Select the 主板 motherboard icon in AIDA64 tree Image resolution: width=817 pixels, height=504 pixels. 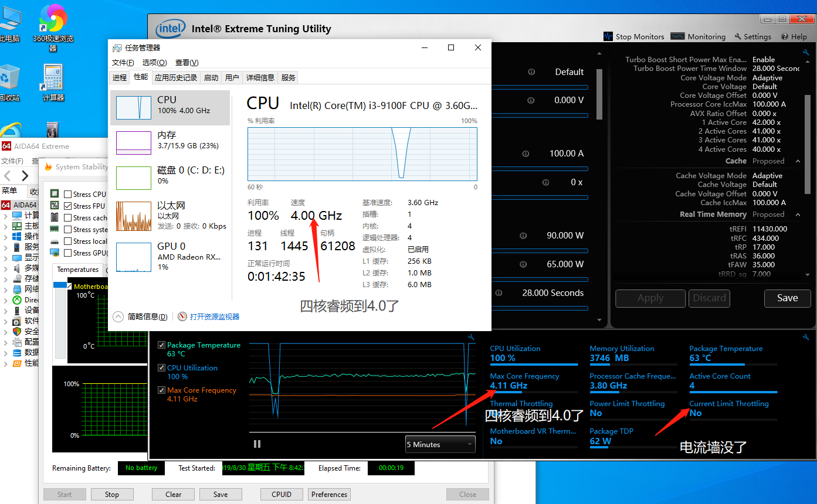[x=17, y=226]
